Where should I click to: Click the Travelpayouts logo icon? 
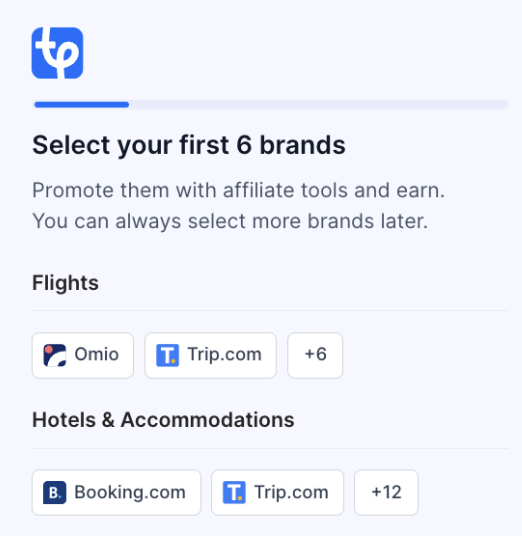pyautogui.click(x=57, y=53)
